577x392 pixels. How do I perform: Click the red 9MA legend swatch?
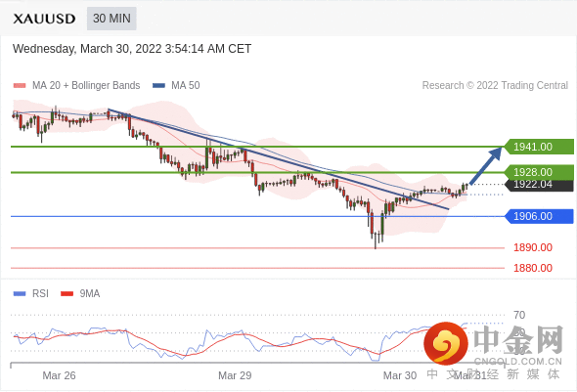click(x=67, y=293)
